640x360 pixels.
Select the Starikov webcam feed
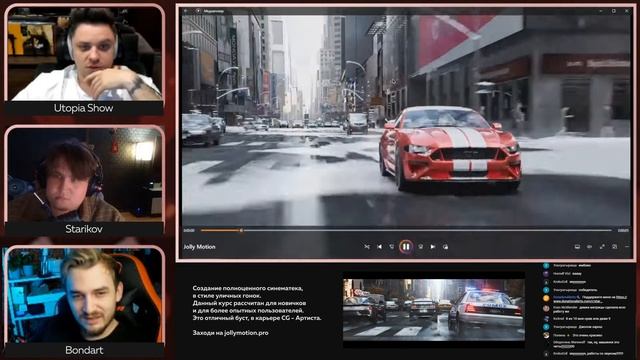point(84,175)
